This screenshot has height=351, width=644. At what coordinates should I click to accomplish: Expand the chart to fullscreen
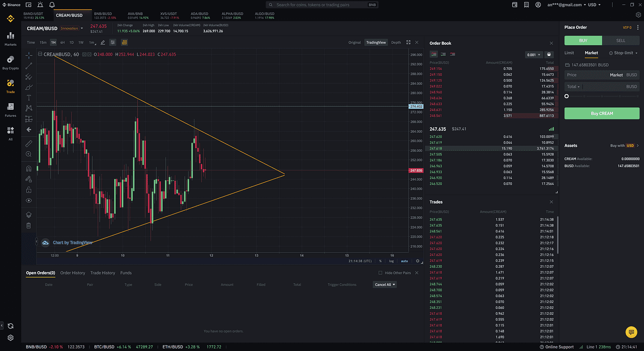tap(409, 42)
